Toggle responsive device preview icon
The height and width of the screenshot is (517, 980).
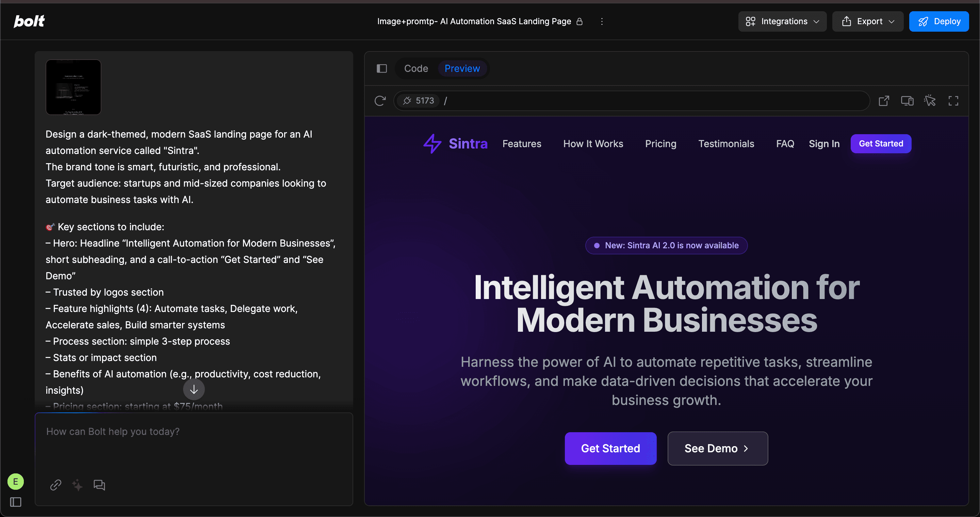[x=907, y=100]
